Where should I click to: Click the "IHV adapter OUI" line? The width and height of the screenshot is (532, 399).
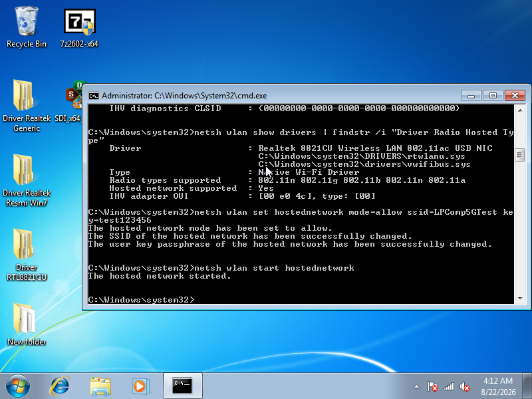click(242, 196)
